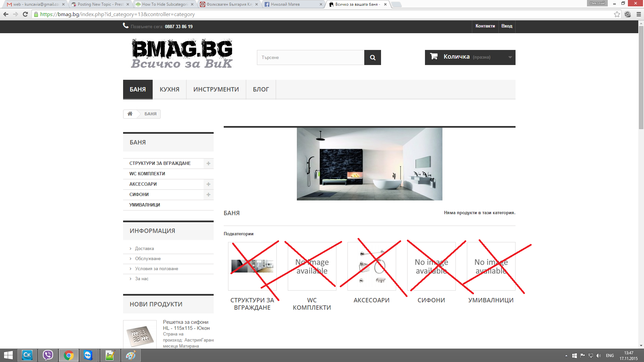Open the ИНСТРУМЕНТИ menu tab
Viewport: 644px width, 362px height.
pyautogui.click(x=216, y=89)
